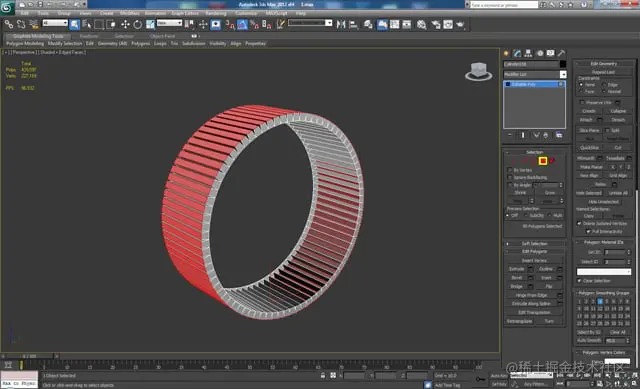The height and width of the screenshot is (389, 640).
Task: Toggle Delete Isolated Vertices checkbox
Action: coord(579,223)
